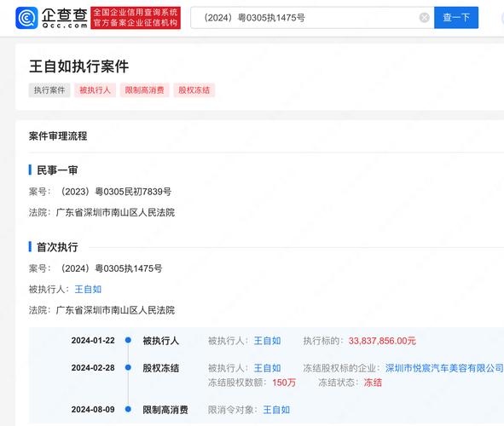Click the amount 33,837,856.00元

tap(382, 341)
